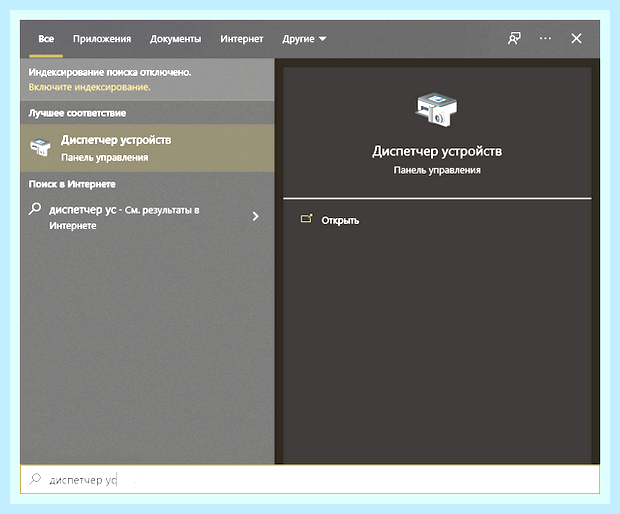Switch to the Приложения tab
The width and height of the screenshot is (620, 514).
[102, 39]
